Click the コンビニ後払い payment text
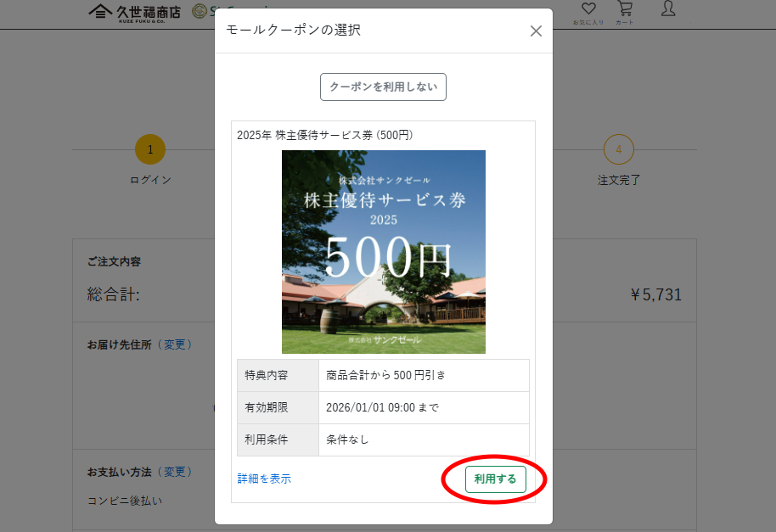The width and height of the screenshot is (776, 532). [x=125, y=501]
